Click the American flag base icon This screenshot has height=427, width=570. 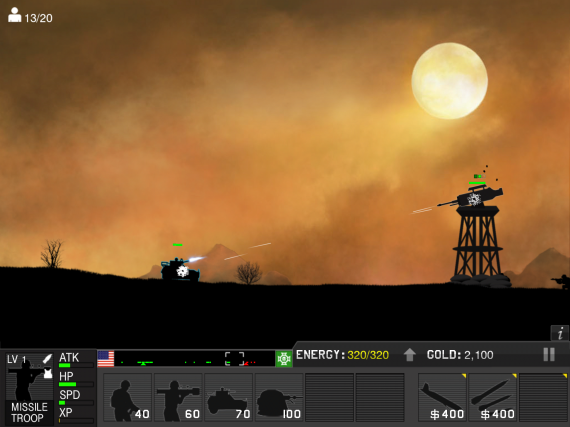106,359
